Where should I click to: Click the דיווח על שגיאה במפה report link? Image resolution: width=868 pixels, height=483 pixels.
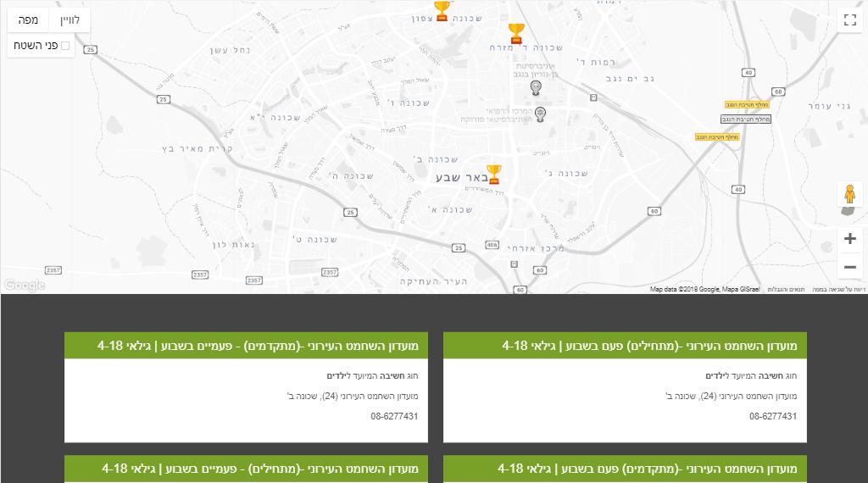pos(838,290)
